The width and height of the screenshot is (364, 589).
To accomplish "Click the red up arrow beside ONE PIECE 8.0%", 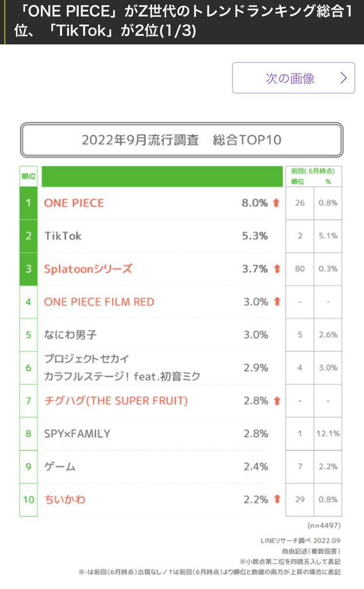I will [x=276, y=203].
